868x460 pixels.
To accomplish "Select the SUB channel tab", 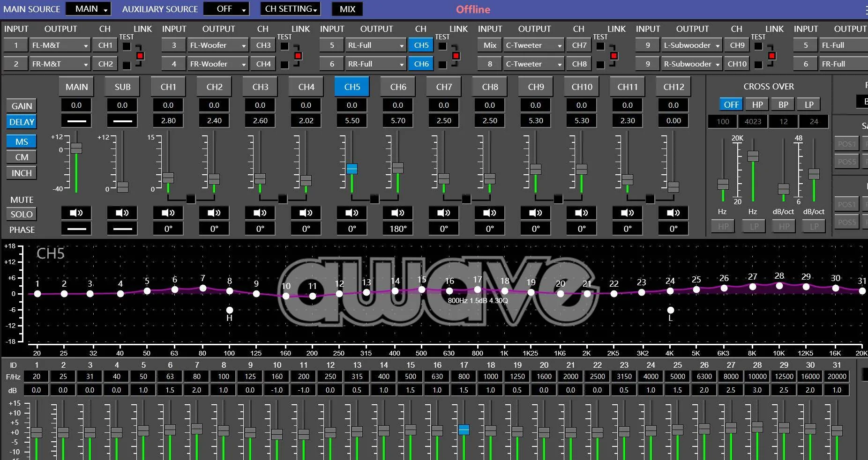I will point(122,87).
